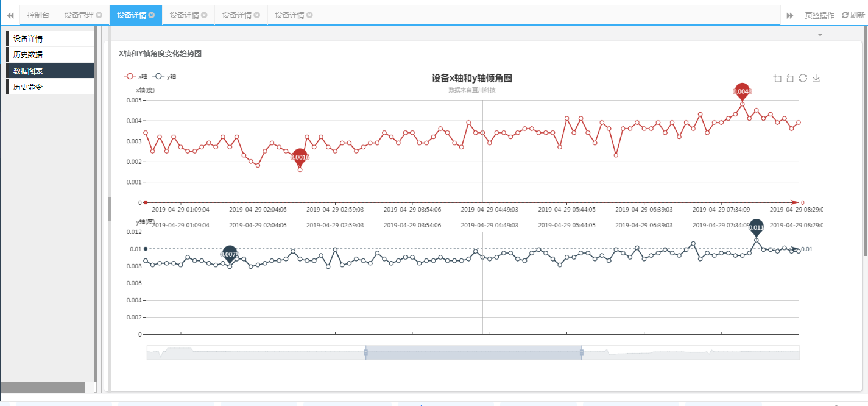Click the zoom reset (back) chart icon
Image resolution: width=868 pixels, height=406 pixels.
[x=790, y=78]
